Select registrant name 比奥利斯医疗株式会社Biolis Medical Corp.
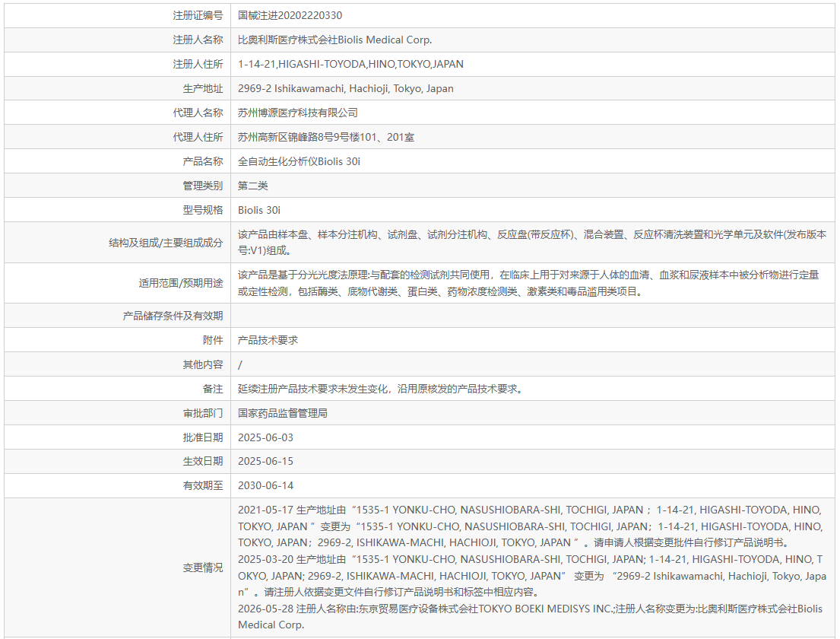Screen dimensions: 840x639 click(334, 40)
